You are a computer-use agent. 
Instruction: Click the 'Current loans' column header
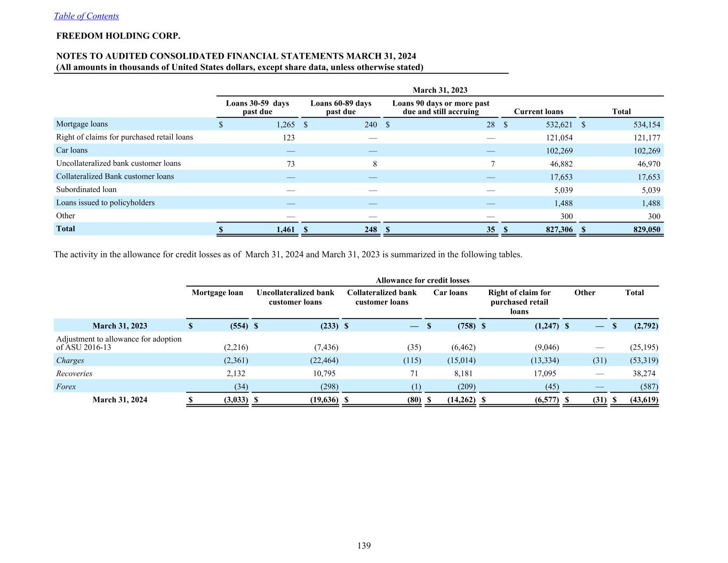[538, 112]
